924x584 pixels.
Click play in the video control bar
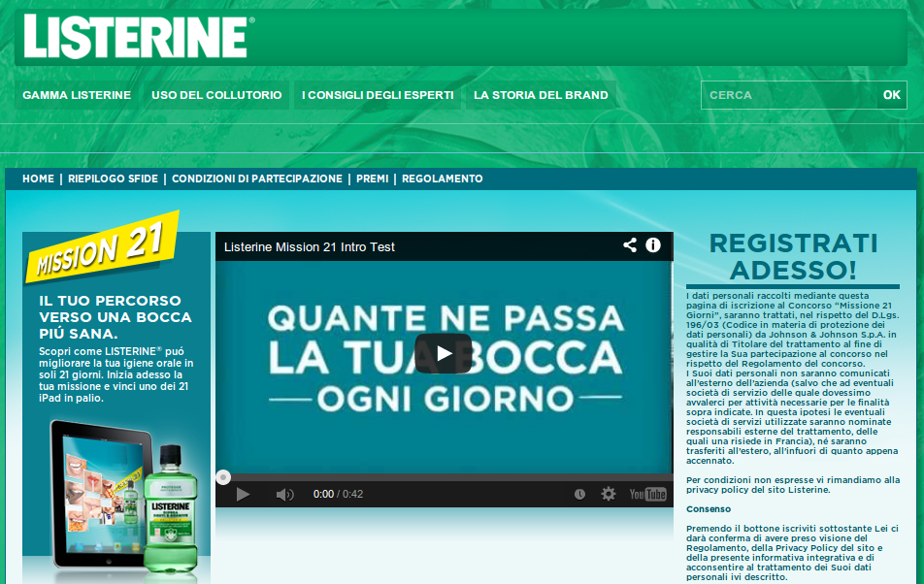pyautogui.click(x=243, y=494)
